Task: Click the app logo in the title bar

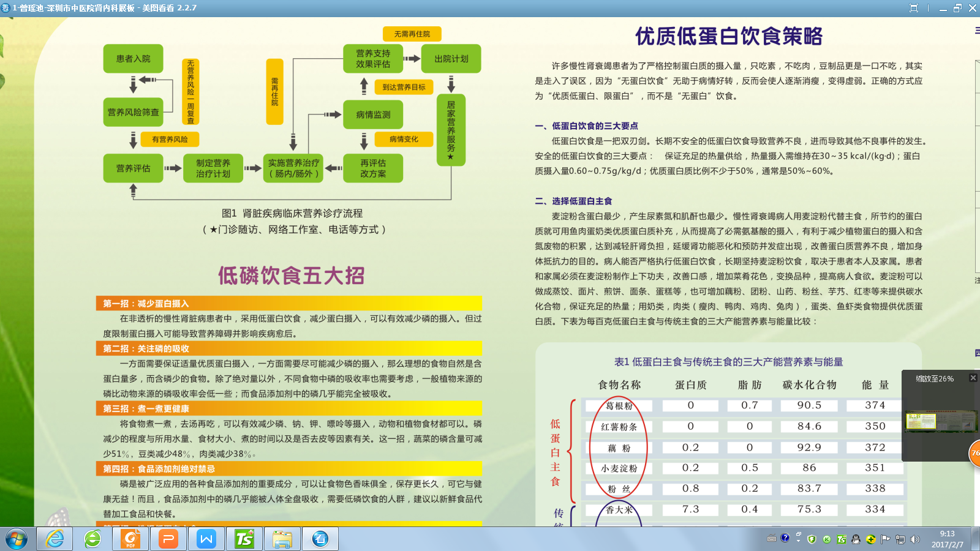Action: 6,8
